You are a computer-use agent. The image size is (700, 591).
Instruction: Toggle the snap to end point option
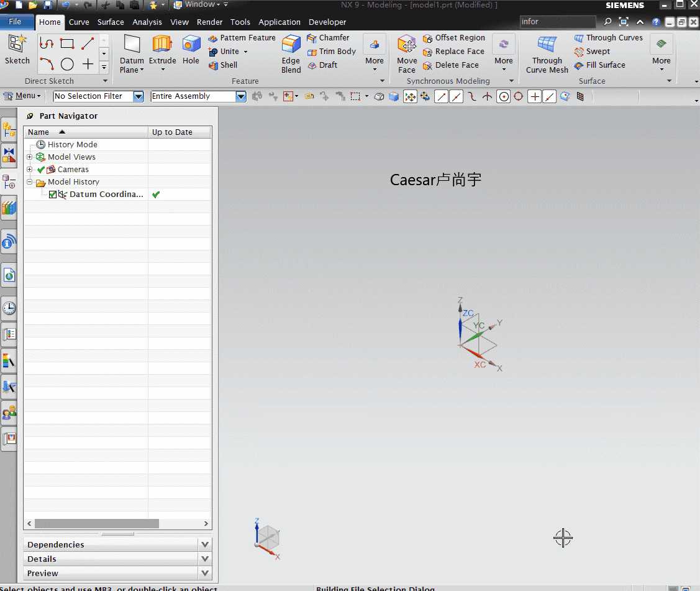click(x=441, y=96)
